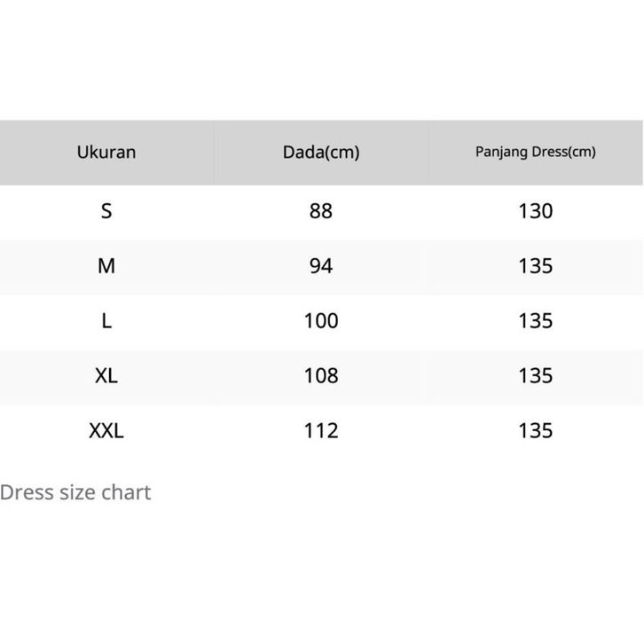Click the 'Dress' word in the caption
Image resolution: width=644 pixels, height=644 pixels.
tap(27, 492)
